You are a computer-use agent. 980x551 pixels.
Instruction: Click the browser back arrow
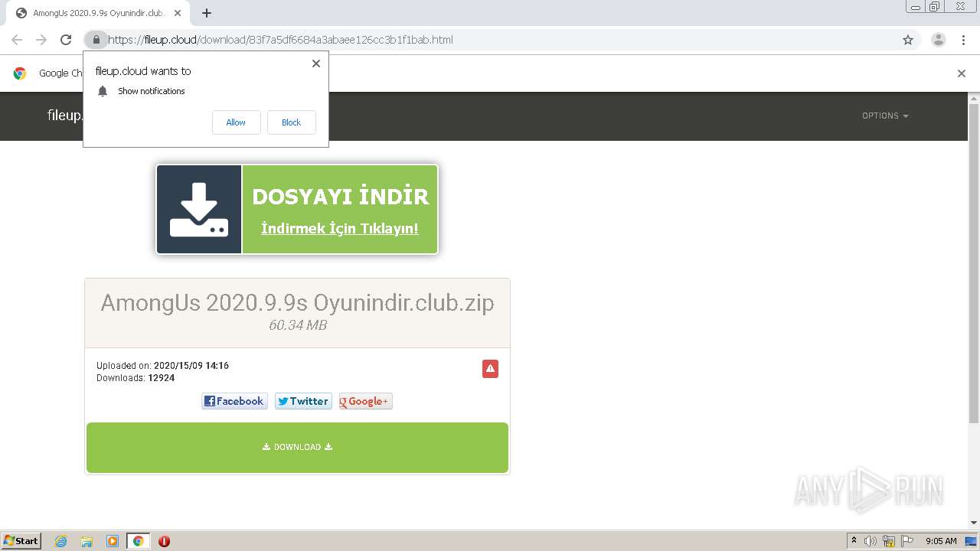[17, 40]
